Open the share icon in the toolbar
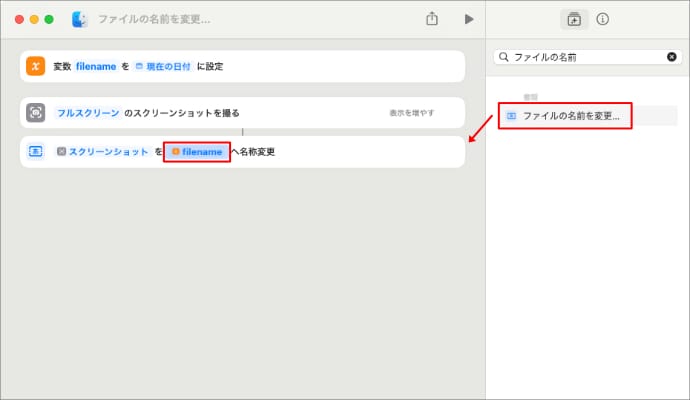This screenshot has width=690, height=400. tap(432, 19)
